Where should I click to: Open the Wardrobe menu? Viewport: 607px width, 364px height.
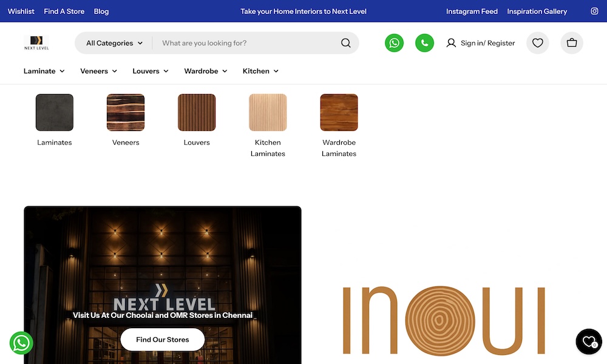point(205,71)
